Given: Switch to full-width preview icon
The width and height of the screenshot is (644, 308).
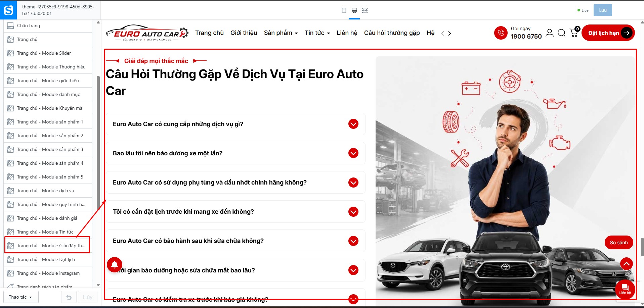Looking at the screenshot, I should click(365, 10).
